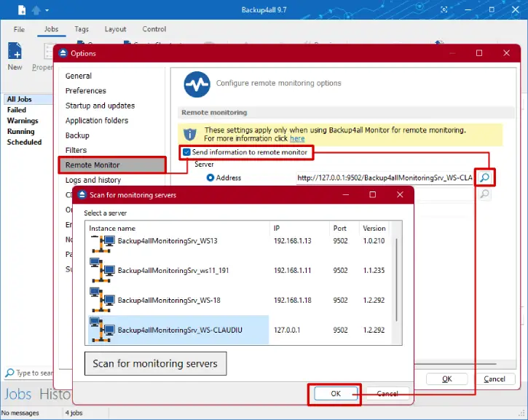Switch to the Layout ribbon tab
Screen dimensions: 528x420
pyautogui.click(x=115, y=30)
